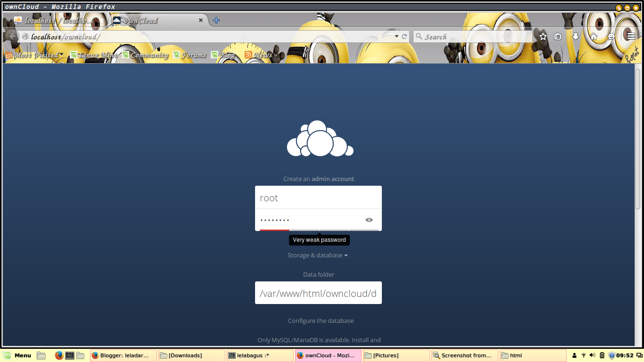Click the "Configure the database" text
644x362 pixels.
tap(321, 321)
